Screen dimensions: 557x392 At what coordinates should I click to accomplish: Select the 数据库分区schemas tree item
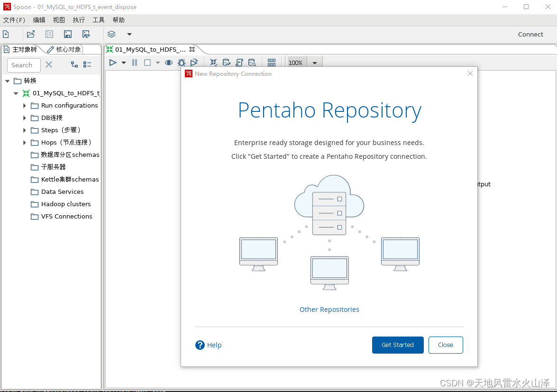(x=65, y=155)
